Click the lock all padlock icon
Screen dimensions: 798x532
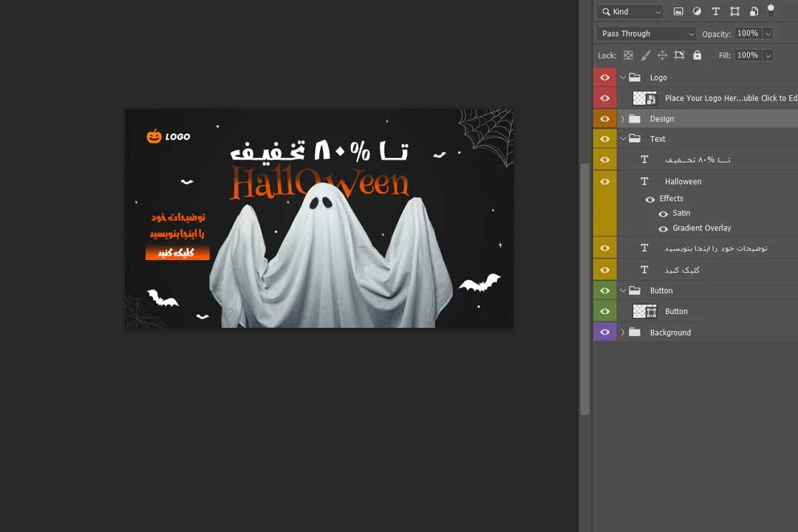click(x=697, y=55)
